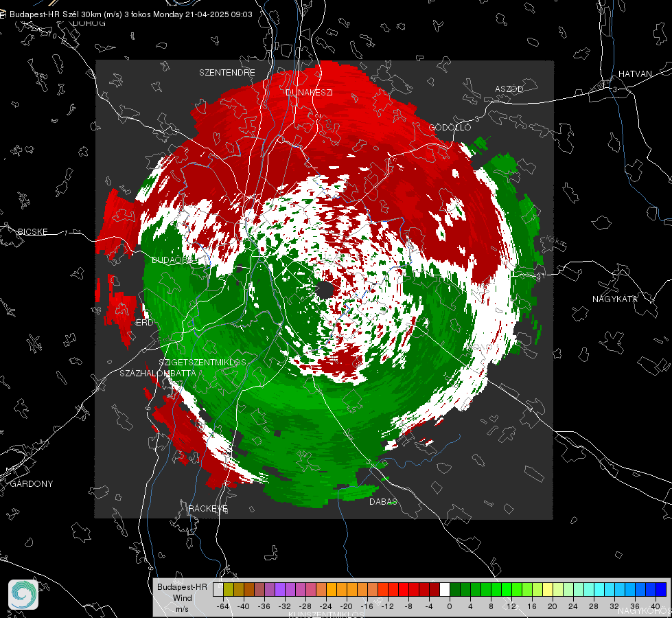Screen dimensions: 672x618
Task: Click the ERD town label
Action: pos(144,323)
